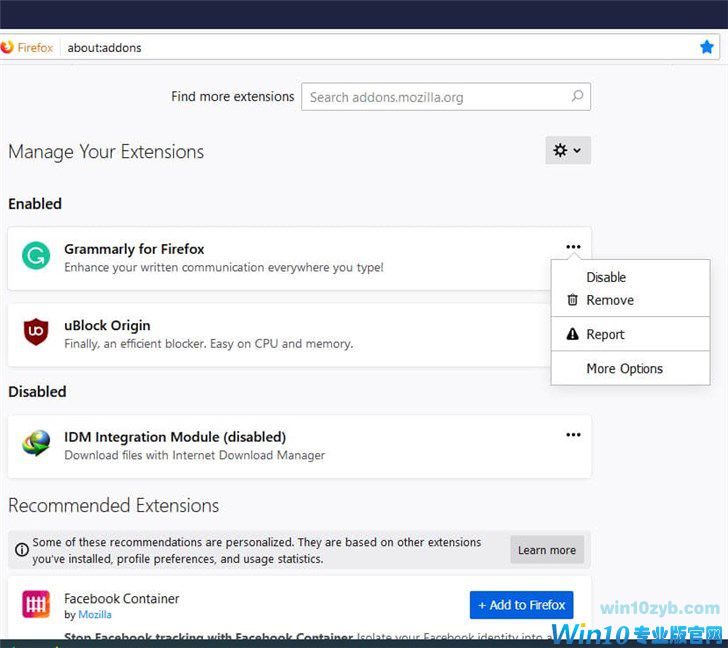The width and height of the screenshot is (728, 648).
Task: Click the magnifier icon in addon search
Action: 577,96
